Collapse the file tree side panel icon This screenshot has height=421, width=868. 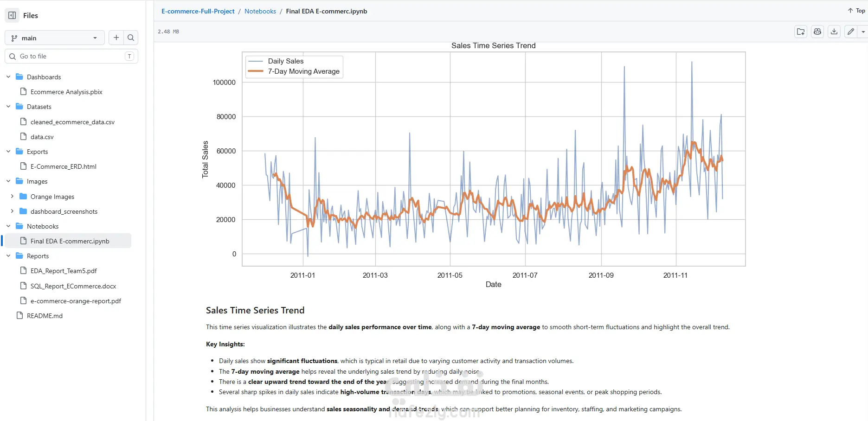[12, 15]
